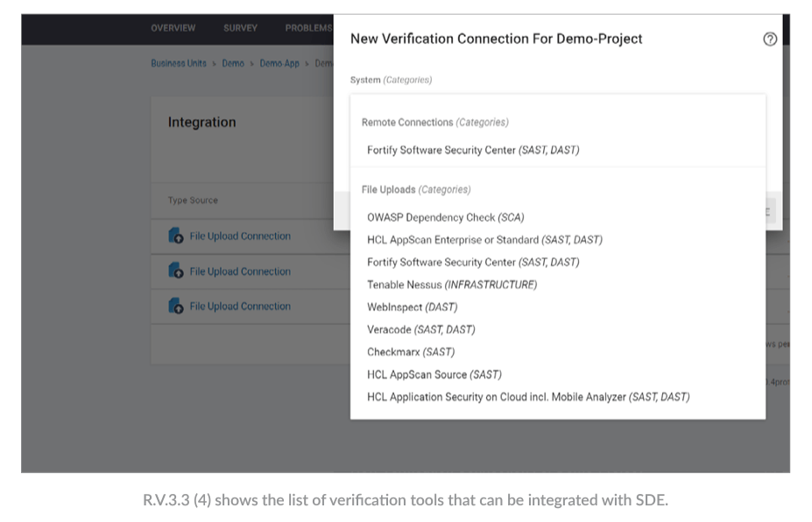Click the Integration heading
Screen dimensions: 812x522
202,123
